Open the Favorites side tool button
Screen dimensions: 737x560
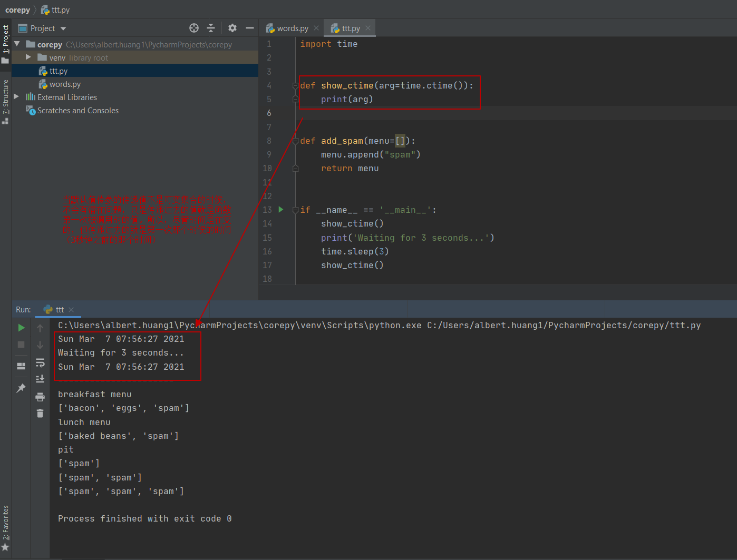coord(5,528)
